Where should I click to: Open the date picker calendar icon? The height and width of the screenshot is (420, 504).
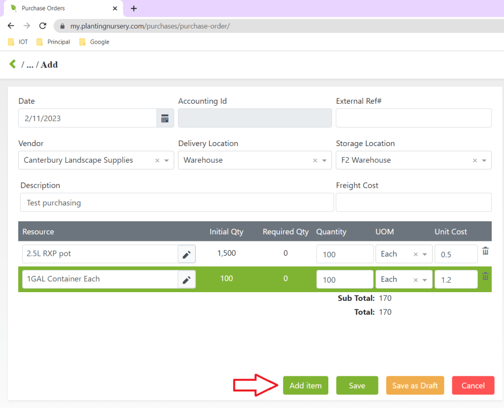pyautogui.click(x=165, y=119)
